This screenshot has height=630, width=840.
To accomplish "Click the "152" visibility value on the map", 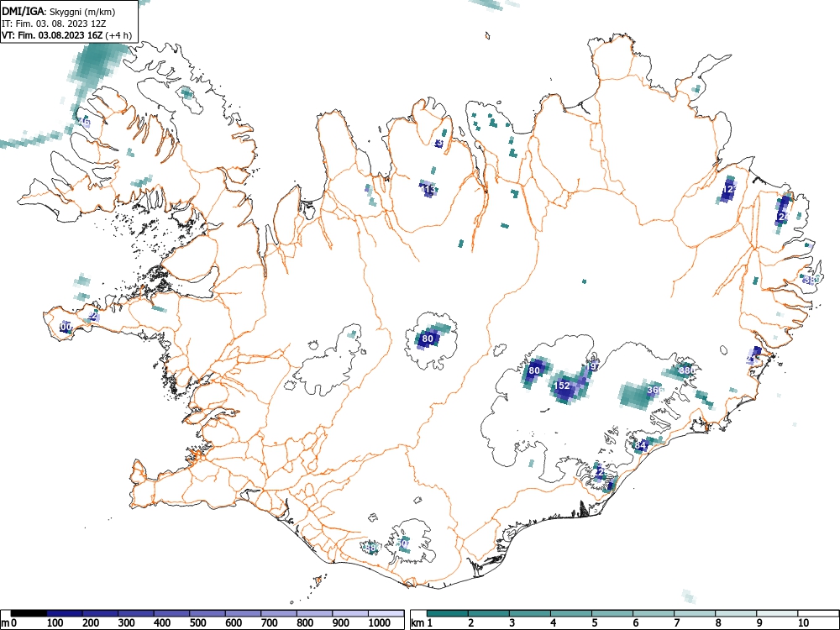I will point(561,386).
